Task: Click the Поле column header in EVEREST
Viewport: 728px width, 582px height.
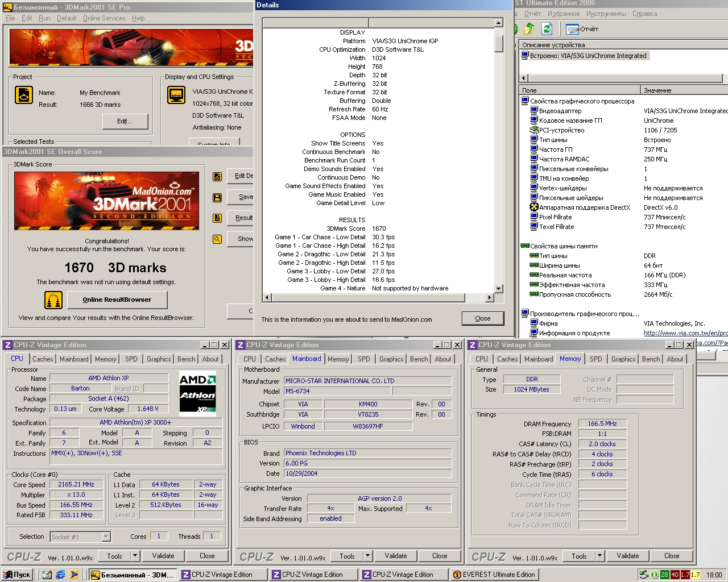Action: click(579, 90)
